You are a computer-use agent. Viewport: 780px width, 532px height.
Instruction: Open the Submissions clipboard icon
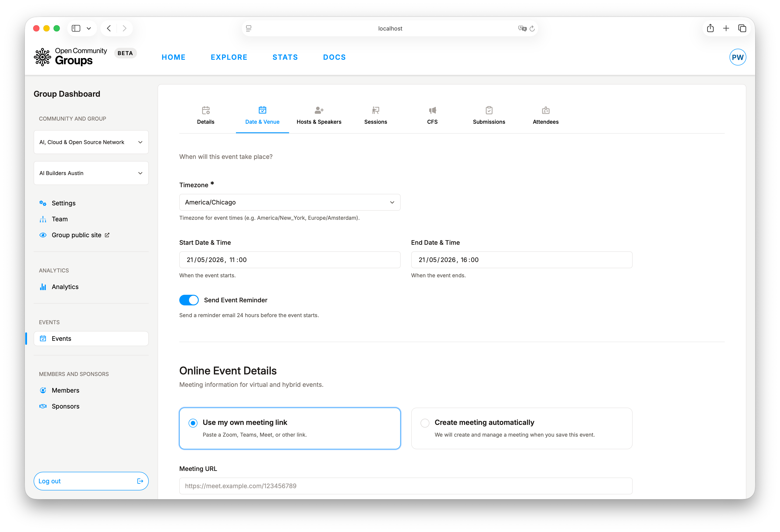[x=489, y=110]
